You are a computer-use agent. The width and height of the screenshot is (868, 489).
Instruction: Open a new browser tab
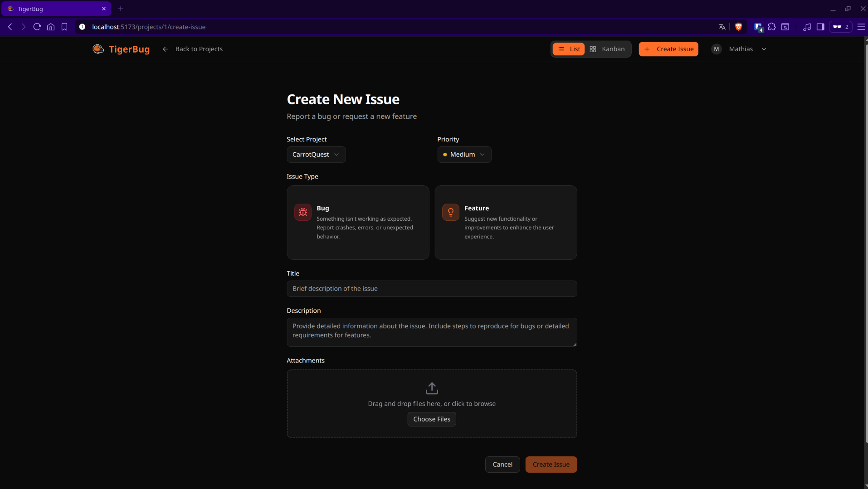point(121,9)
